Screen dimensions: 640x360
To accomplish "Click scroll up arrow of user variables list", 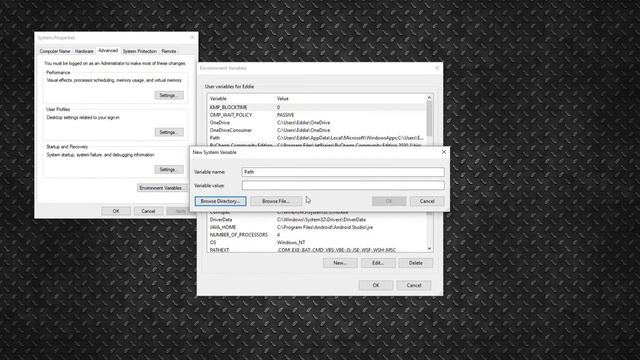I will click(x=429, y=98).
